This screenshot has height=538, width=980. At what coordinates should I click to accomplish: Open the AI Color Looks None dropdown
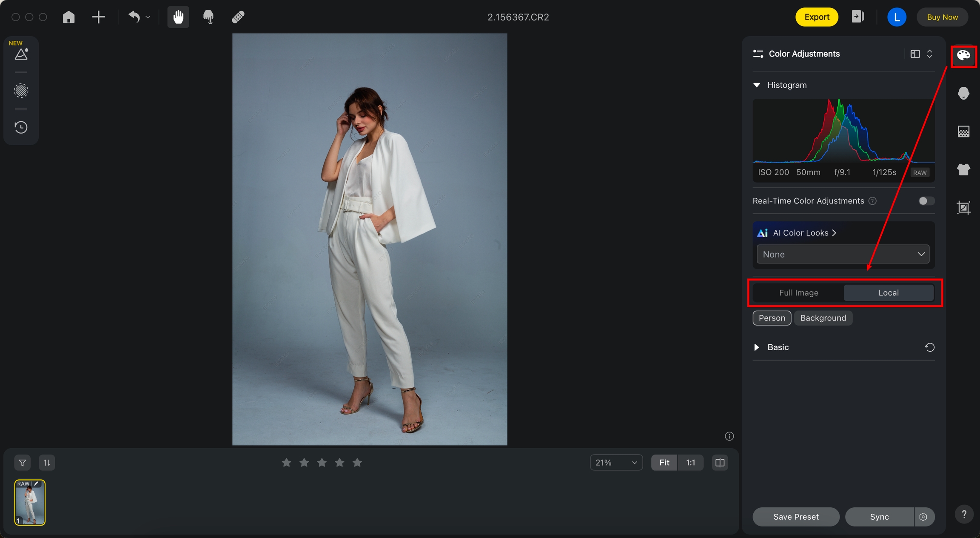click(843, 254)
